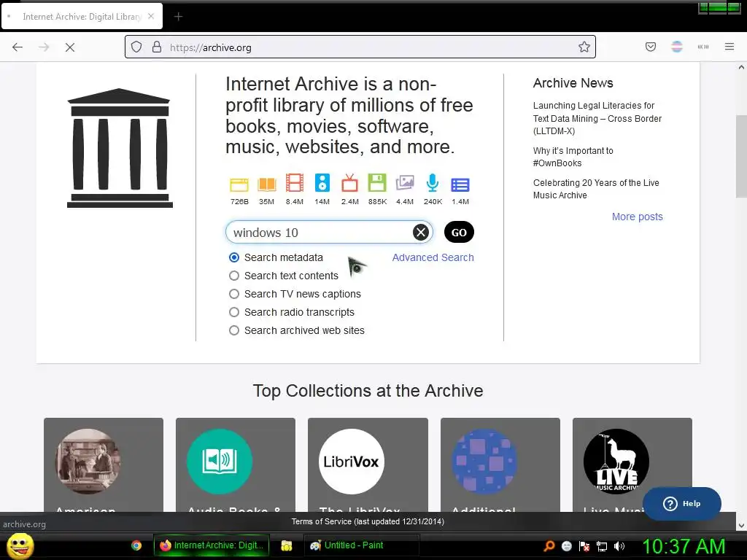This screenshot has width=747, height=560.
Task: Open the Pocket save icon in toolbar
Action: tap(651, 47)
